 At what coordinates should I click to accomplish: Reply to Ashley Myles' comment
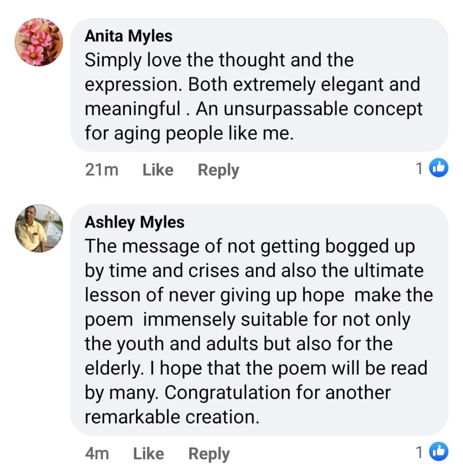[x=209, y=454]
